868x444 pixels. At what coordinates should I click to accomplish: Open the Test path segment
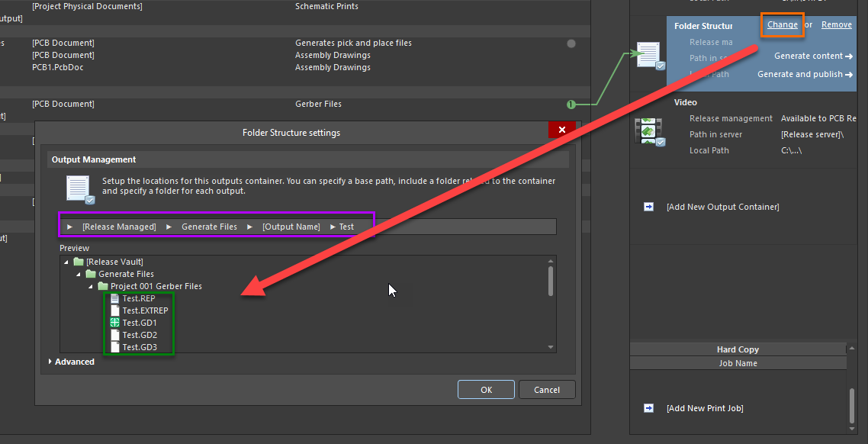[x=346, y=227]
